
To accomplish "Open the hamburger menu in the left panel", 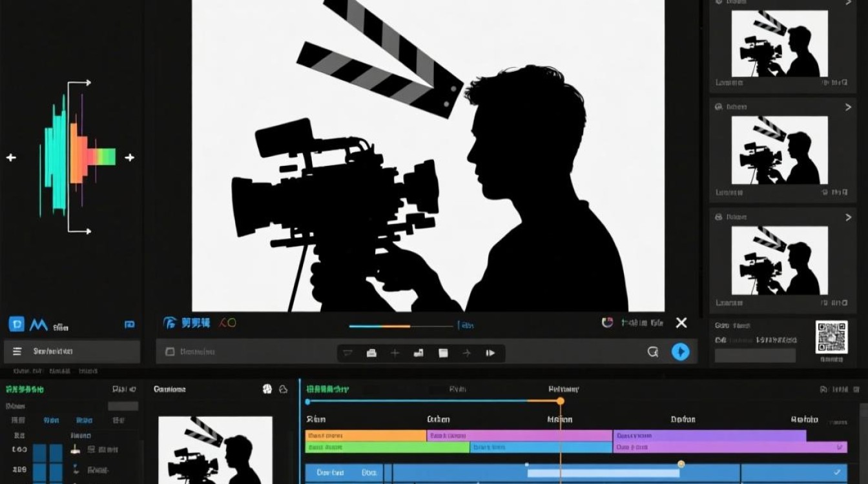I will [x=17, y=352].
